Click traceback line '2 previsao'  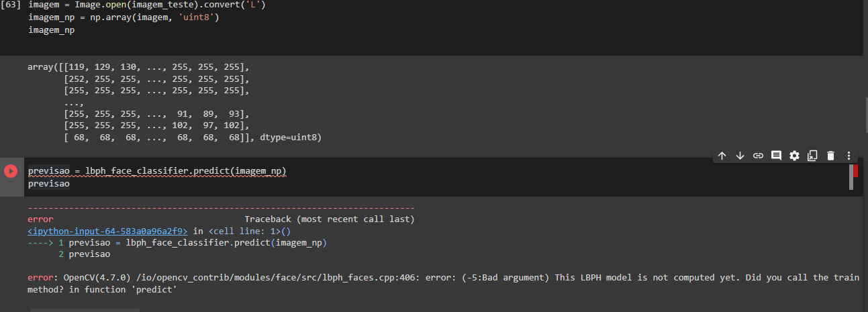pos(85,254)
